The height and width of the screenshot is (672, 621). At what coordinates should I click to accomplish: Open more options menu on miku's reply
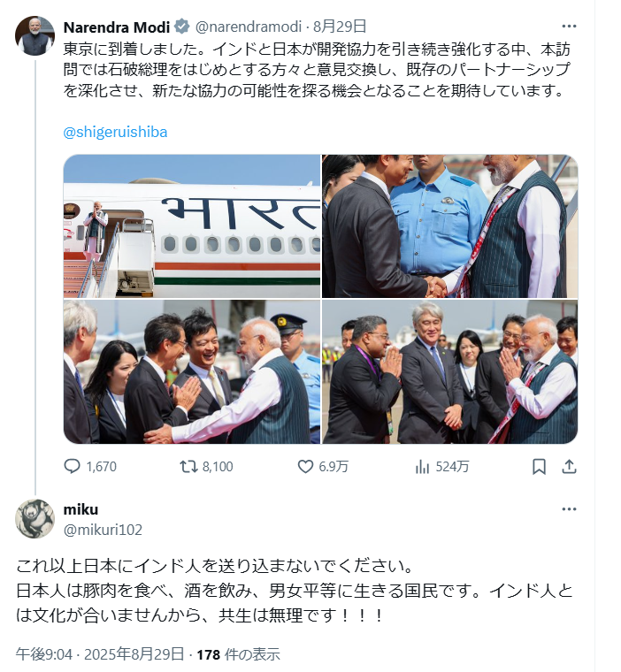point(569,509)
